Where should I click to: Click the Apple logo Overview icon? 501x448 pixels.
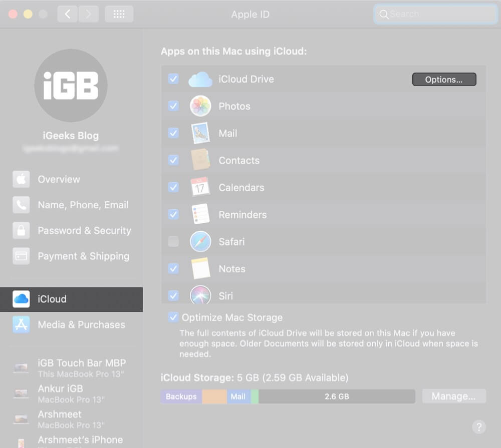tap(21, 179)
